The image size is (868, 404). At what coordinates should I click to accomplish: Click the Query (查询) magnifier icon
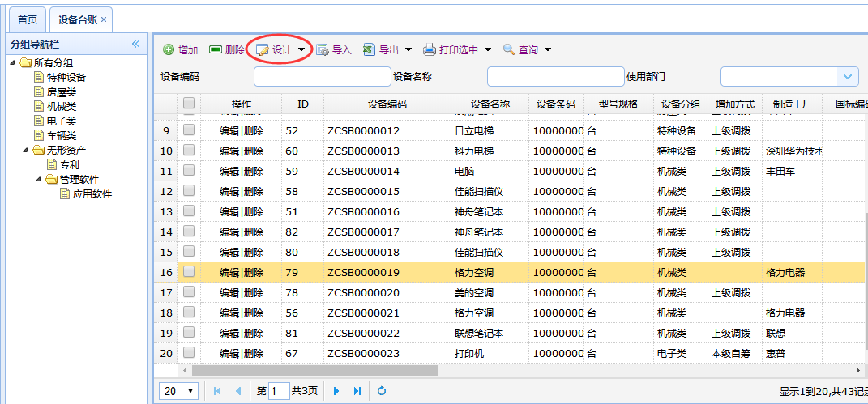tap(509, 49)
